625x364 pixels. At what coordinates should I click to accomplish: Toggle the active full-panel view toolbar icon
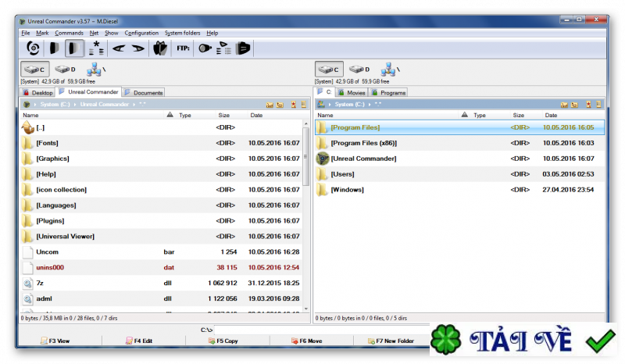pos(74,48)
